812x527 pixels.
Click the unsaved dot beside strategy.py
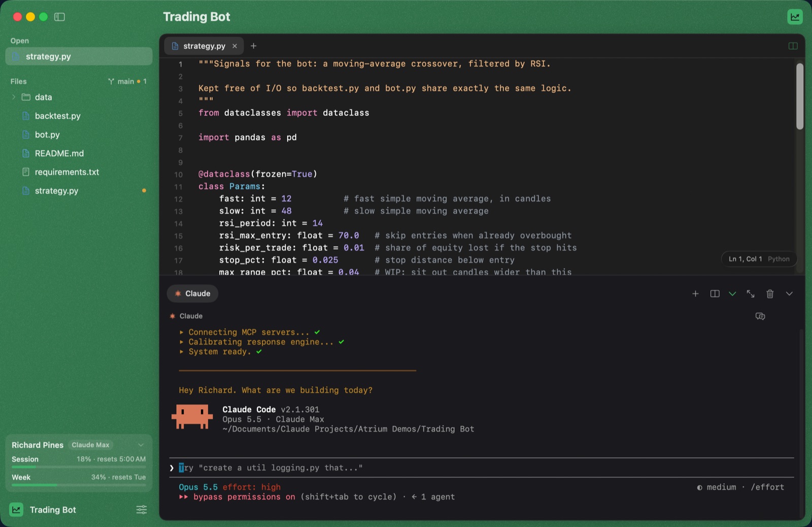(144, 191)
